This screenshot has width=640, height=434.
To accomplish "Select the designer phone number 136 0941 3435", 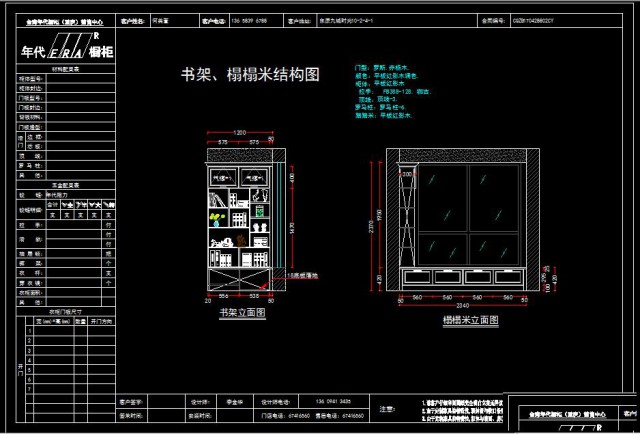I will point(333,401).
